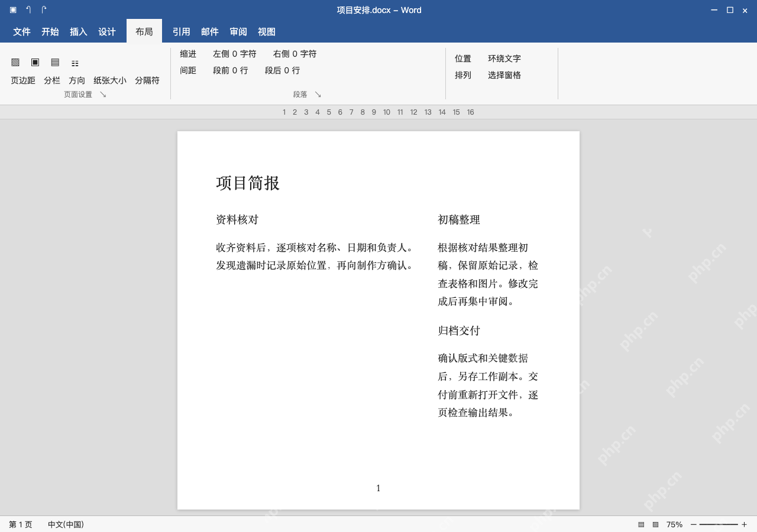
Task: Click the framed square ribbon icon
Action: (x=35, y=62)
